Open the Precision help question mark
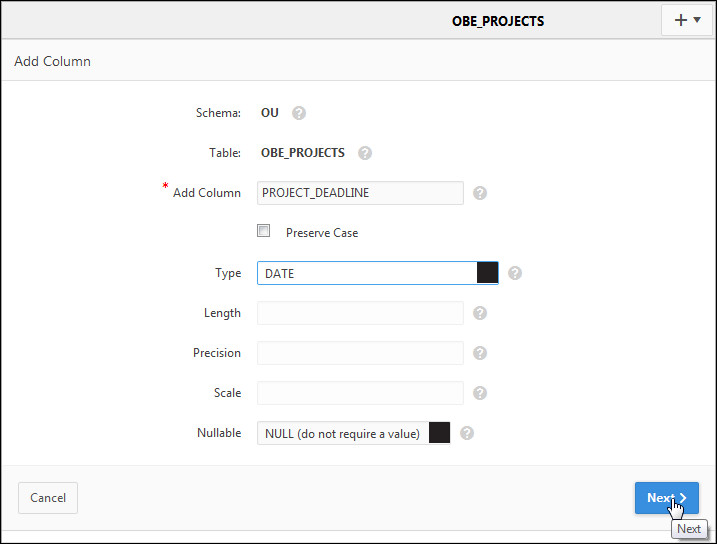717x544 pixels. tap(480, 353)
